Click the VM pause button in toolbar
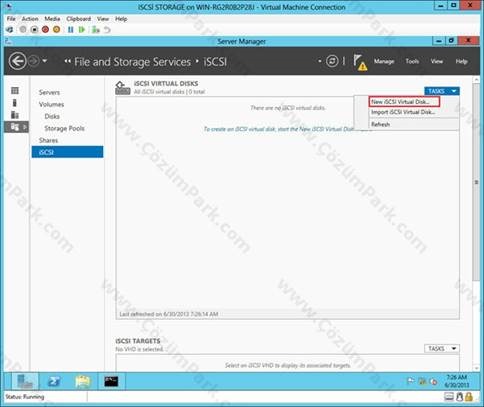Screen dimensions: 484x407 click(x=71, y=30)
